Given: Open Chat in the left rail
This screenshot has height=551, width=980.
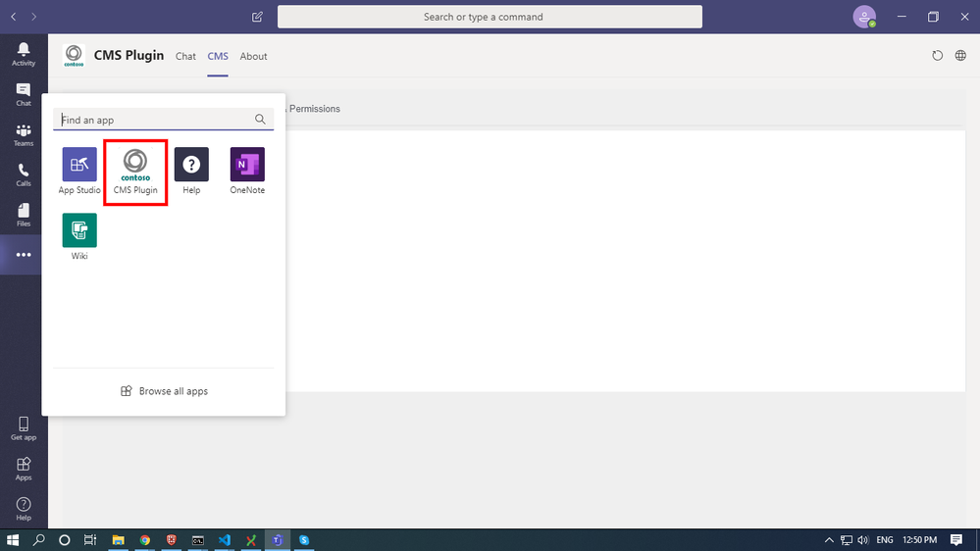Looking at the screenshot, I should [24, 95].
